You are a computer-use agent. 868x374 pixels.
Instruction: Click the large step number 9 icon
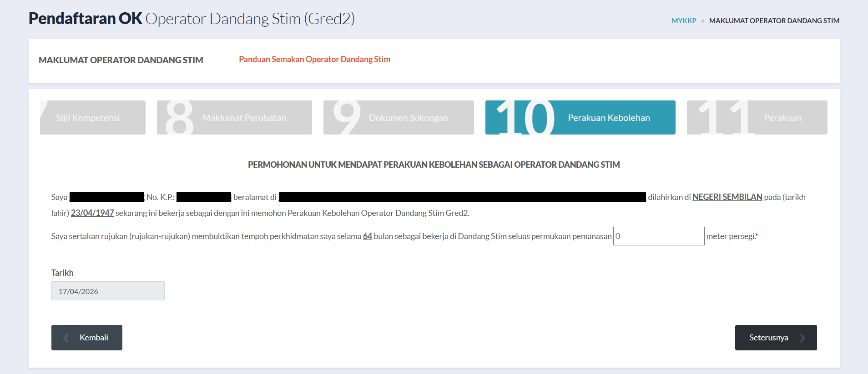pyautogui.click(x=347, y=118)
